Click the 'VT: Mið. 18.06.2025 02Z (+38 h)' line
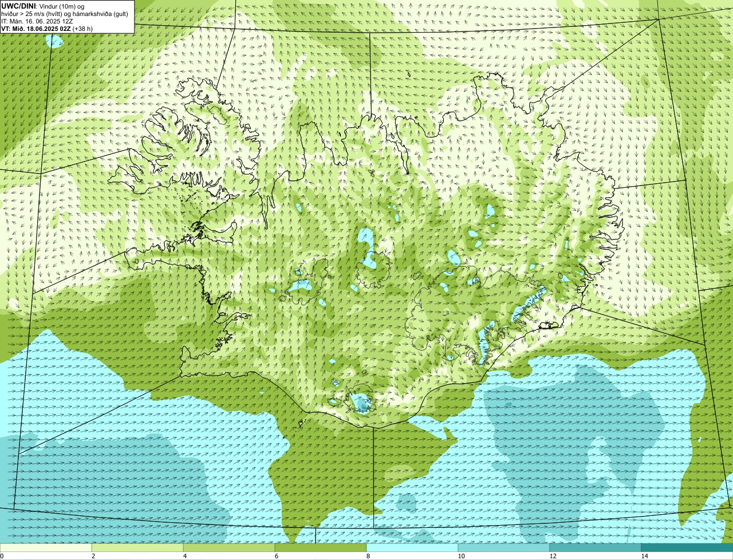 tap(47, 29)
